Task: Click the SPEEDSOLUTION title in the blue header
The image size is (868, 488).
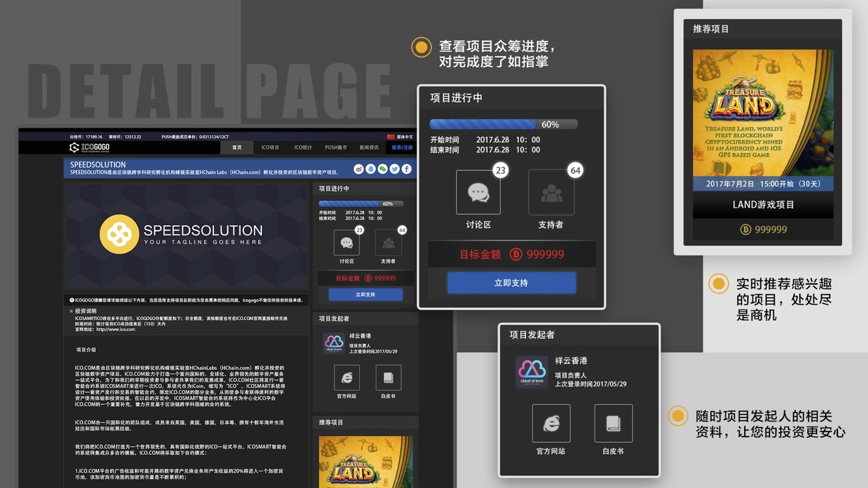Action: click(98, 165)
